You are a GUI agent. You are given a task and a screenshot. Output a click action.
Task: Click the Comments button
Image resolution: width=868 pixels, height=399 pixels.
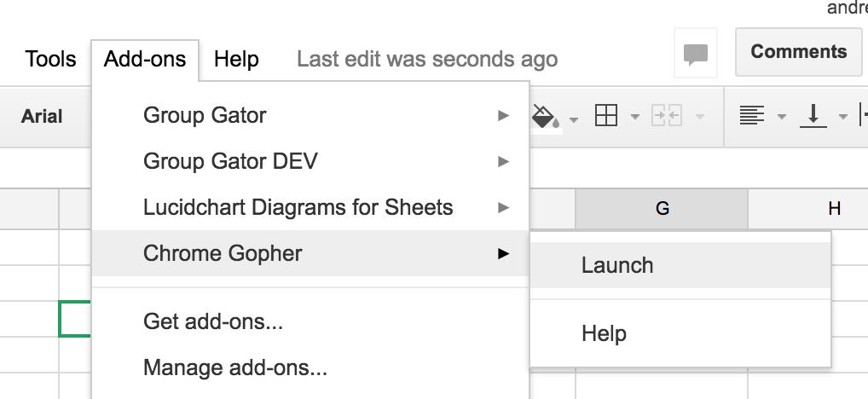(798, 52)
